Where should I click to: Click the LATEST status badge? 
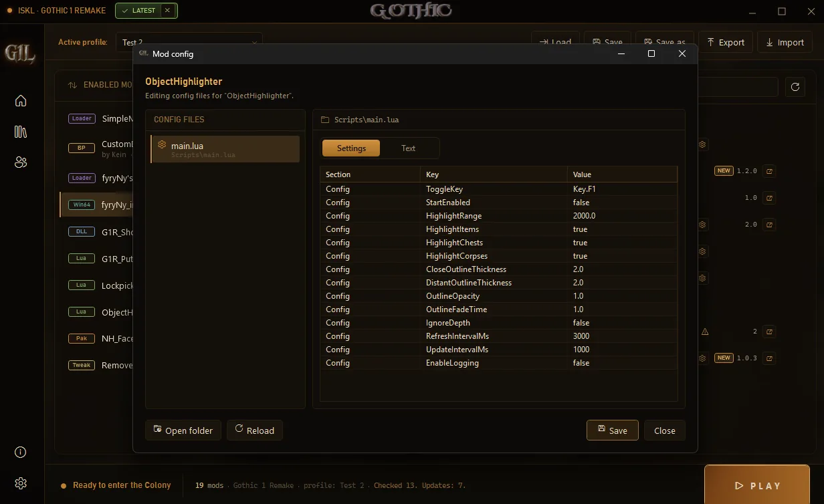point(138,11)
